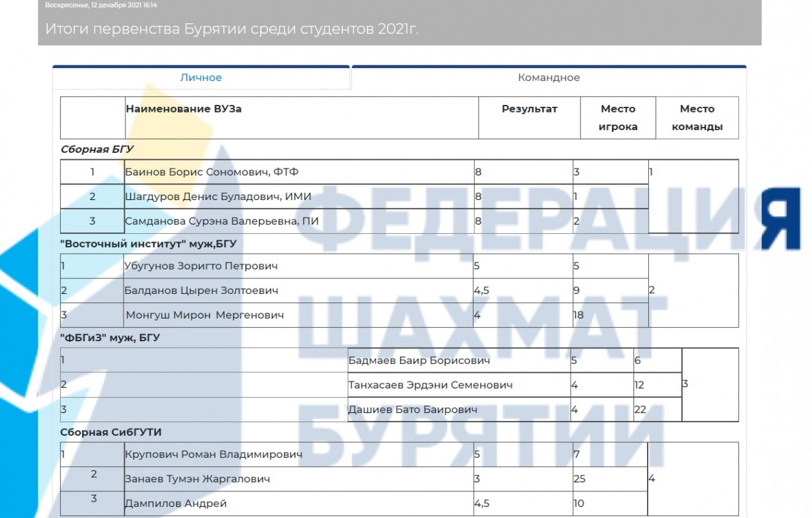Select Крупович Роман Владимирович cell
The width and height of the screenshot is (812, 518).
[x=213, y=455]
